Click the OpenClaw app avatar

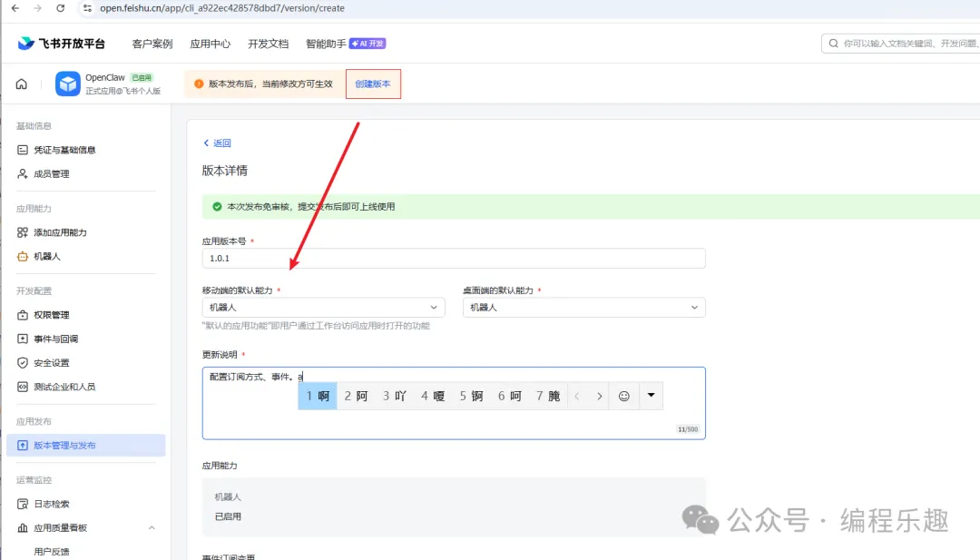[67, 83]
